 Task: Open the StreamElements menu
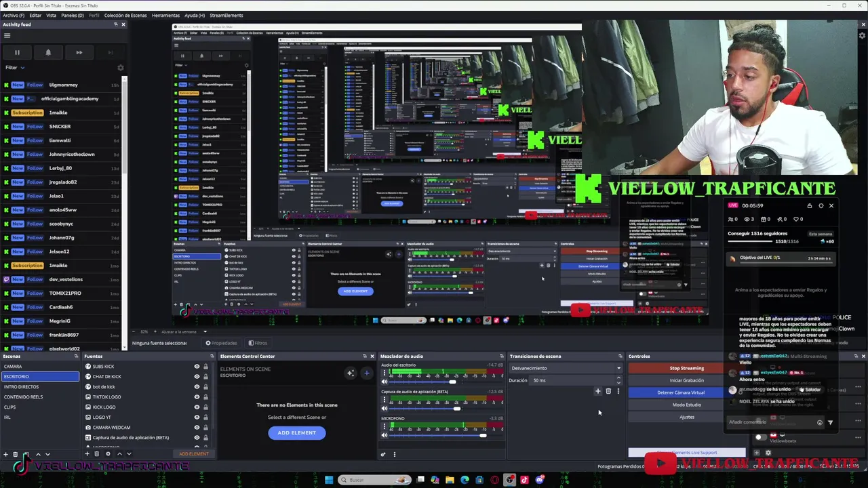pos(226,15)
